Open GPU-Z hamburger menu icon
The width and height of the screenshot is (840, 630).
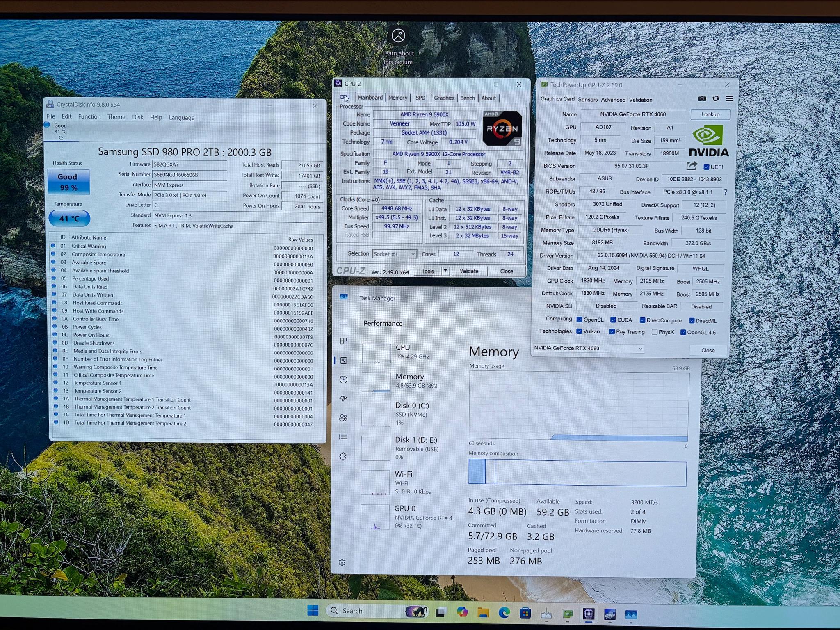(x=729, y=98)
